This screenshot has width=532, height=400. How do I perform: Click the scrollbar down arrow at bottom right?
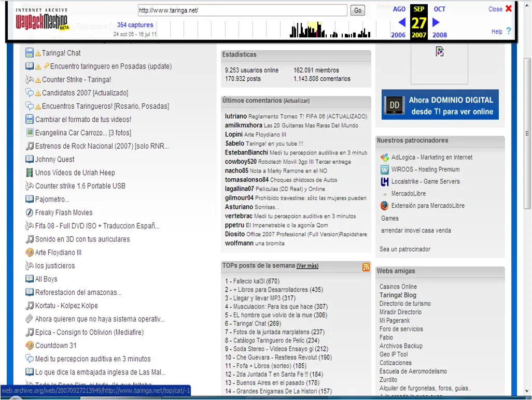point(527,391)
